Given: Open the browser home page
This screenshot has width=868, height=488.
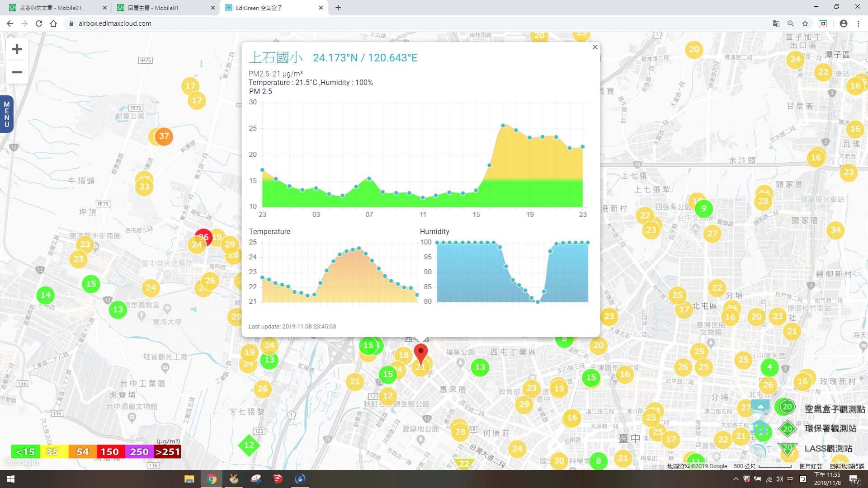Looking at the screenshot, I should 53,23.
